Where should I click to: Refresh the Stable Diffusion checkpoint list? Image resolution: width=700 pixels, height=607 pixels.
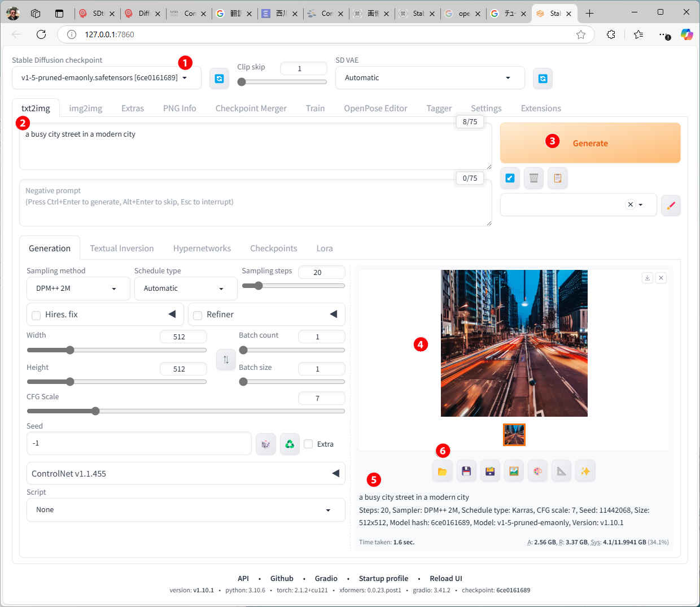pos(219,78)
